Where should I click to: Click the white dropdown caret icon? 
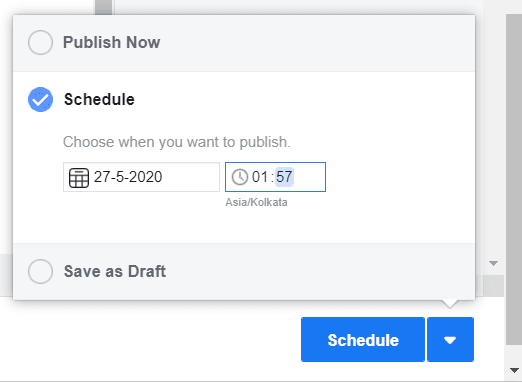point(450,340)
